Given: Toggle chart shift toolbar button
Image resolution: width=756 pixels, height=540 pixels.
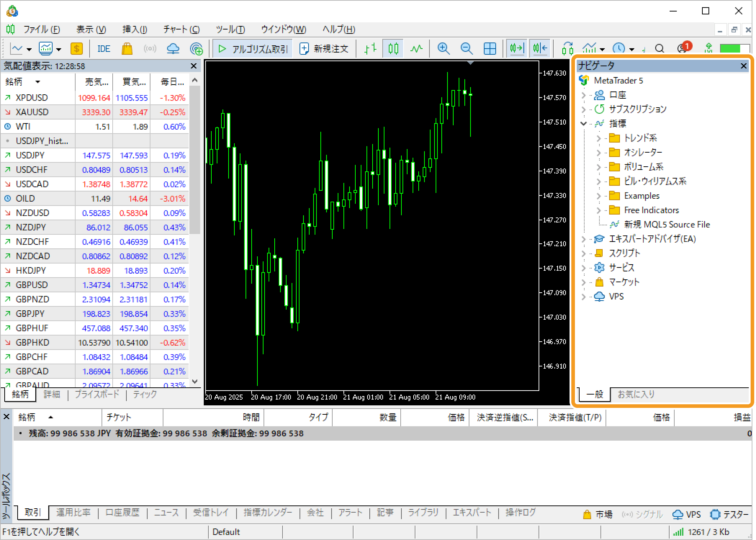Looking at the screenshot, I should click(x=540, y=49).
